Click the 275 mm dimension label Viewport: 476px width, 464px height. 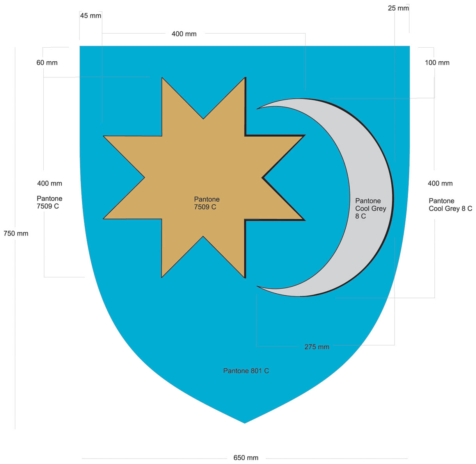pos(317,347)
